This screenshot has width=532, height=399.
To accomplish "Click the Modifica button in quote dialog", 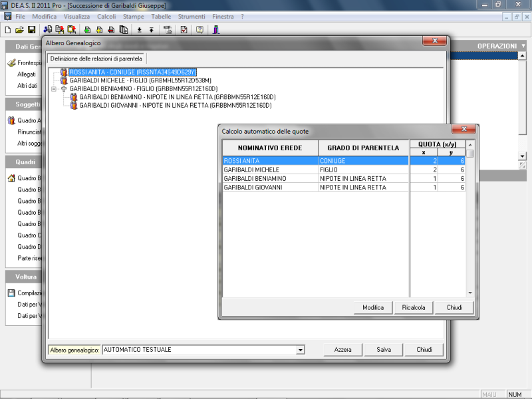I will click(x=372, y=307).
